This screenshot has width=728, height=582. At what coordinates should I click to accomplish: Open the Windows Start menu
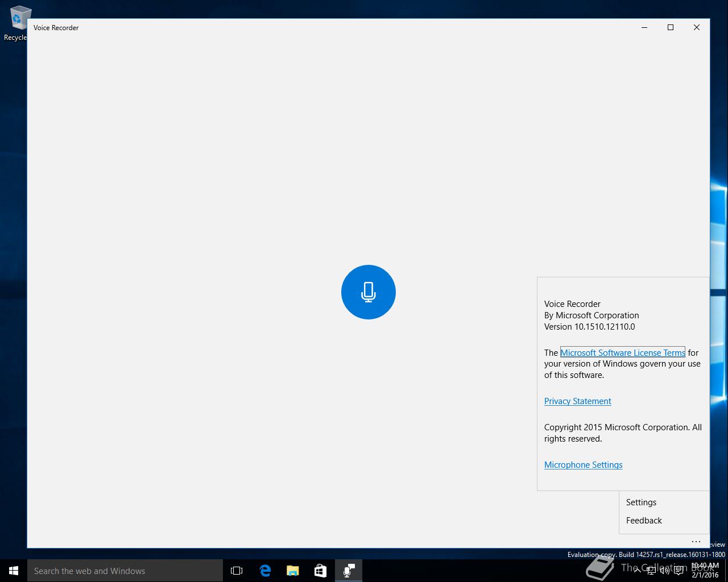coord(14,571)
